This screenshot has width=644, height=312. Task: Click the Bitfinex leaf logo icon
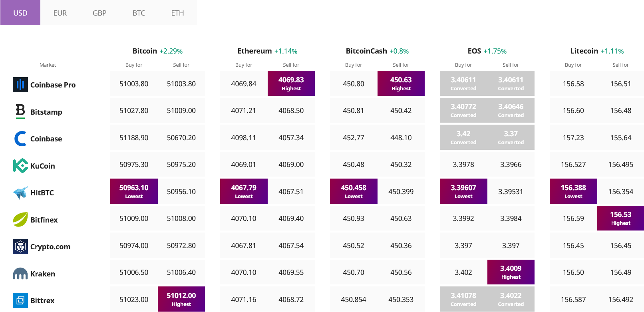[20, 219]
